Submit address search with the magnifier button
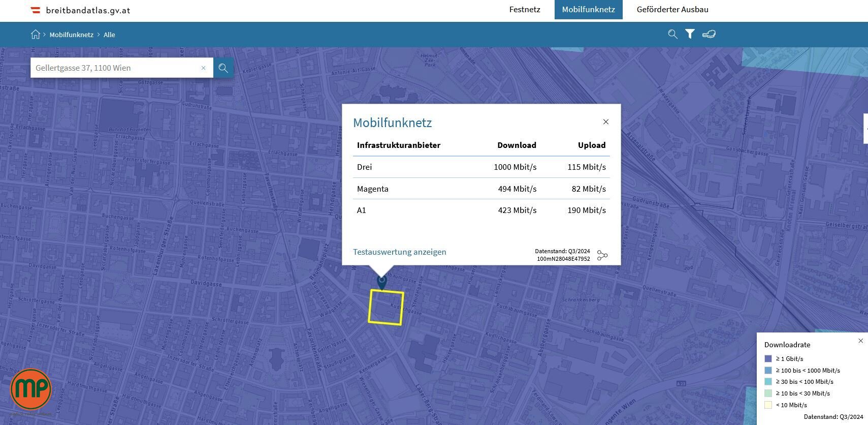 (223, 68)
